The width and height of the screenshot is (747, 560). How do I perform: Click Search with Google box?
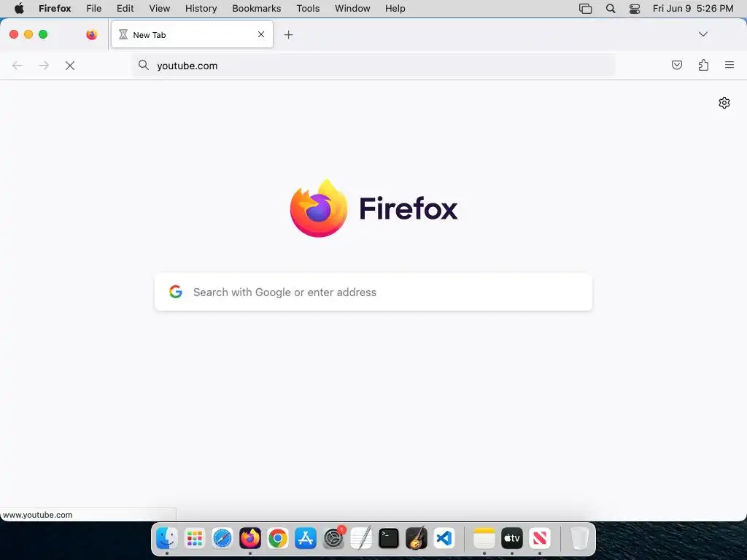point(373,292)
